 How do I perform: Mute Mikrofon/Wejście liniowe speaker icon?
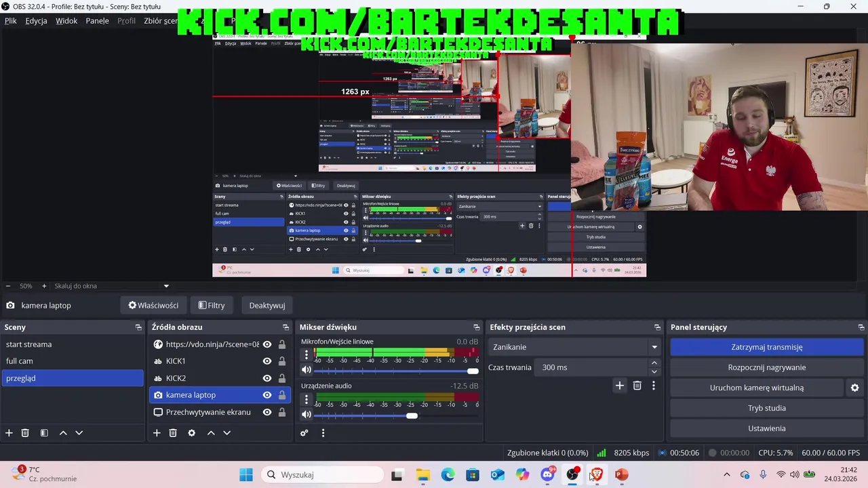307,370
